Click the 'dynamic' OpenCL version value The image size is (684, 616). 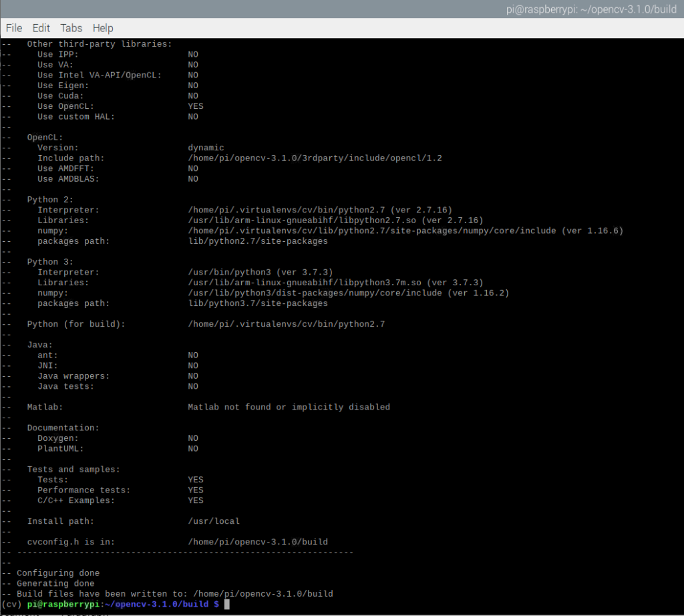[x=206, y=148]
